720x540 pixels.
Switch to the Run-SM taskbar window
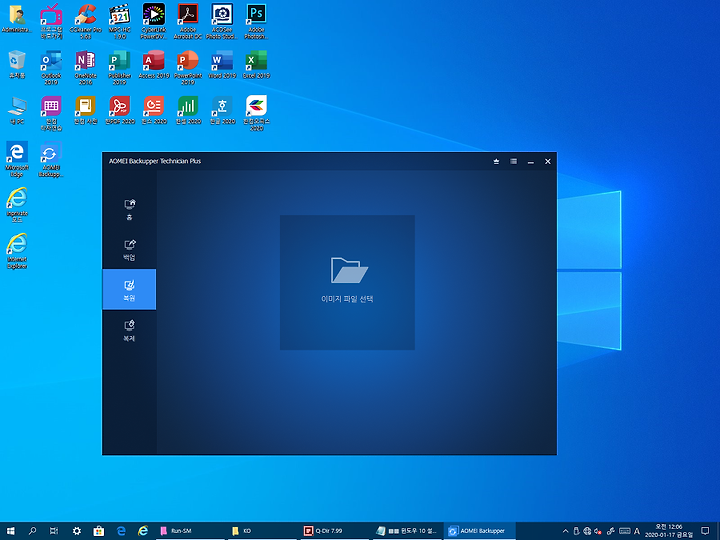190,531
